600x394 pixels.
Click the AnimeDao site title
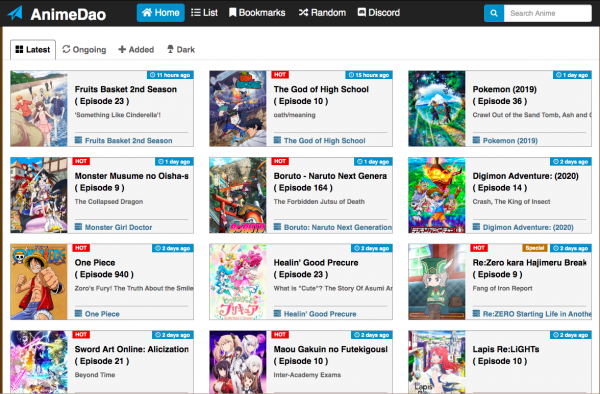click(68, 15)
